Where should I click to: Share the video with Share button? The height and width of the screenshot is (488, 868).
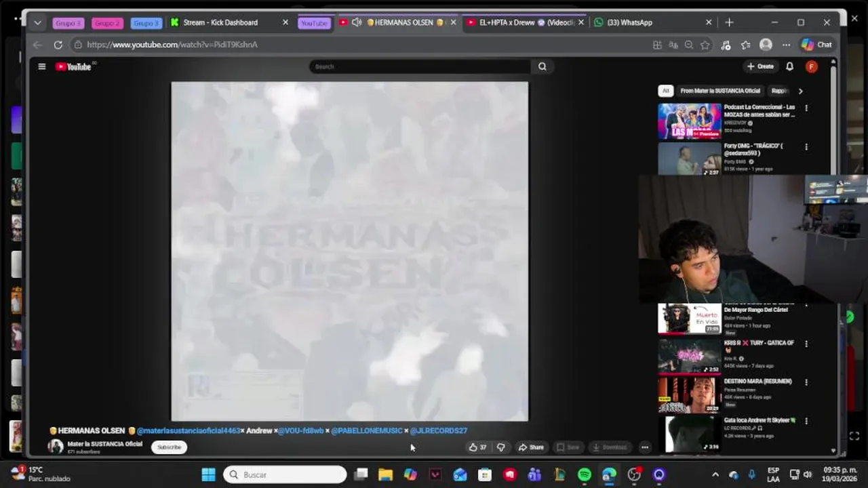531,447
